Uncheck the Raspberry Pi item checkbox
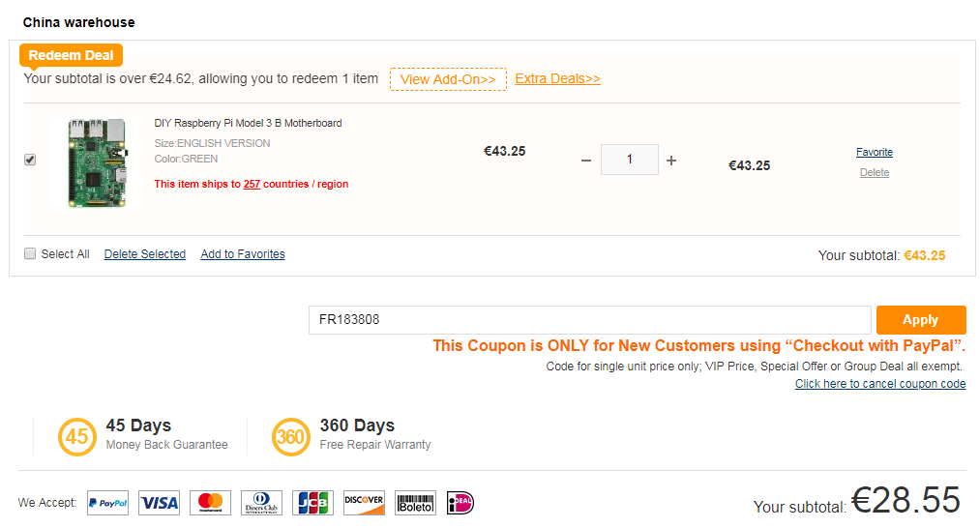The image size is (980, 528). (30, 160)
